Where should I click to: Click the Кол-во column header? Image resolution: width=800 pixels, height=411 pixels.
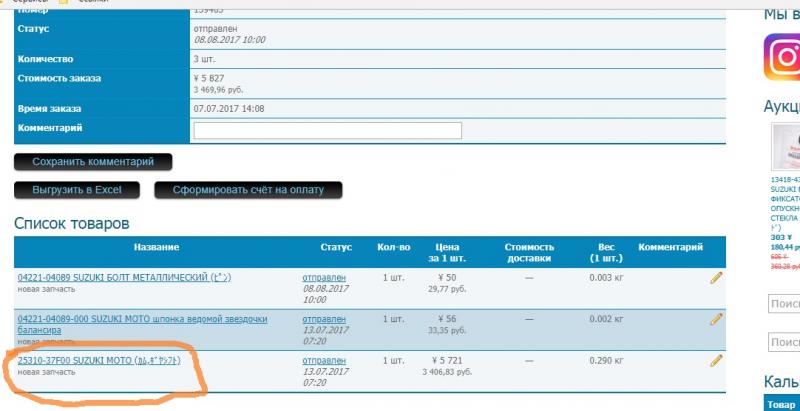(x=393, y=247)
